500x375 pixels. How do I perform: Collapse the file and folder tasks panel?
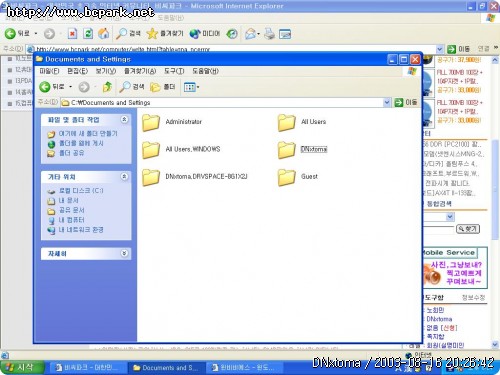[124, 119]
